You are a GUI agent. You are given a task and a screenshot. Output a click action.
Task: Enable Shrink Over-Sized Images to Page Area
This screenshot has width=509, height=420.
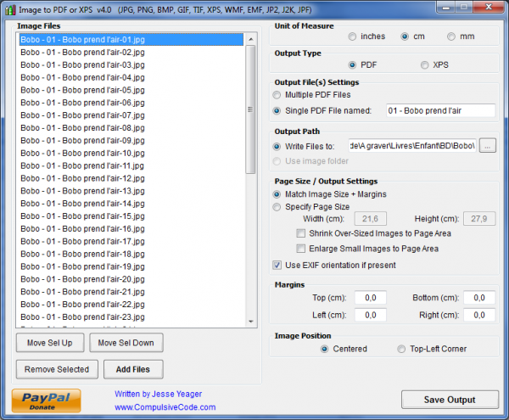coord(301,233)
